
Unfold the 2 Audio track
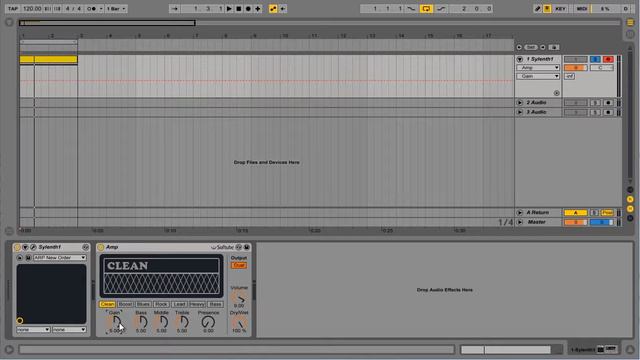(520, 102)
